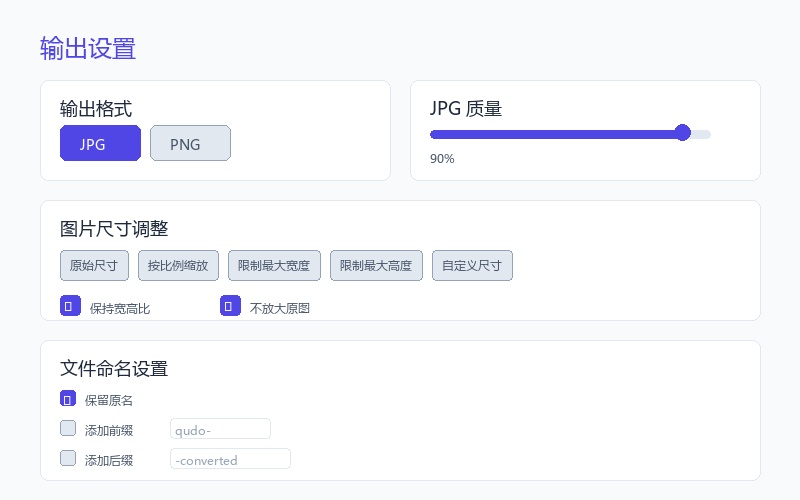Select JPG output format
Viewport: 800px width, 500px height.
(101, 143)
